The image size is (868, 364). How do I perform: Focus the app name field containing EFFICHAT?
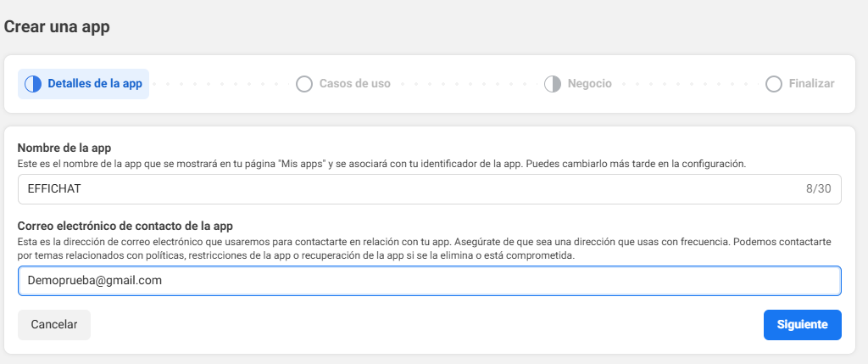click(407, 189)
